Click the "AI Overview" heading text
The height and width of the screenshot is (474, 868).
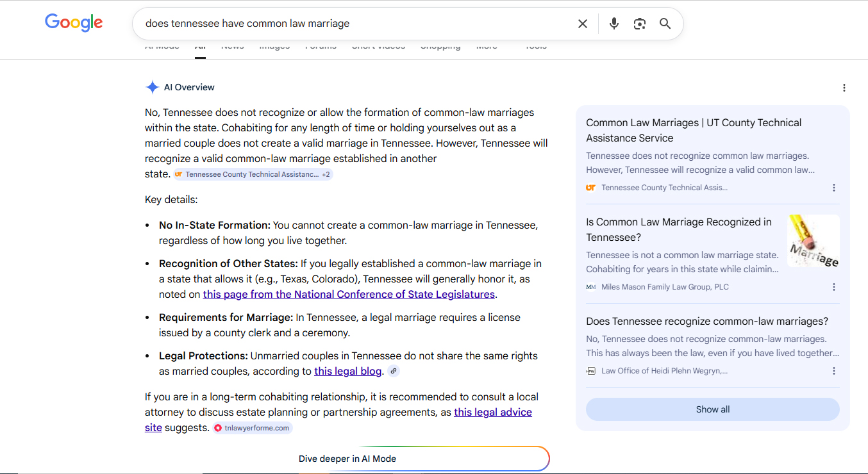coord(189,87)
